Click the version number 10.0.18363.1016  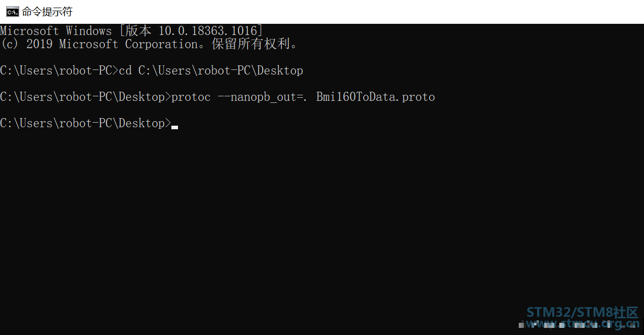[208, 31]
